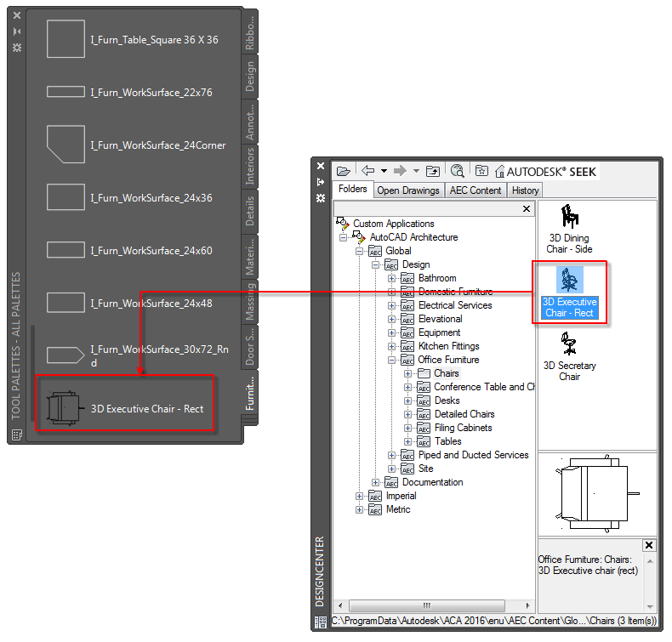Viewport: 672px width, 642px height.
Task: Click the Load folder icon in DesignCenter toolbar
Action: 344,171
